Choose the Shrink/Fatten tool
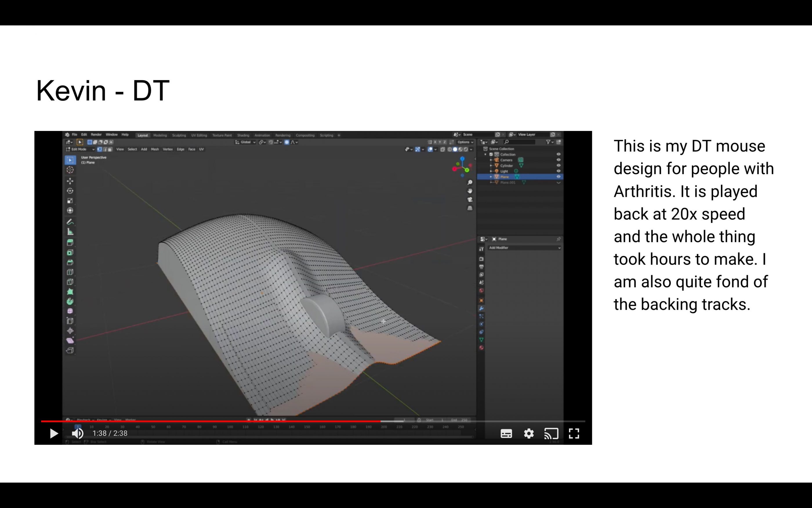 70,331
